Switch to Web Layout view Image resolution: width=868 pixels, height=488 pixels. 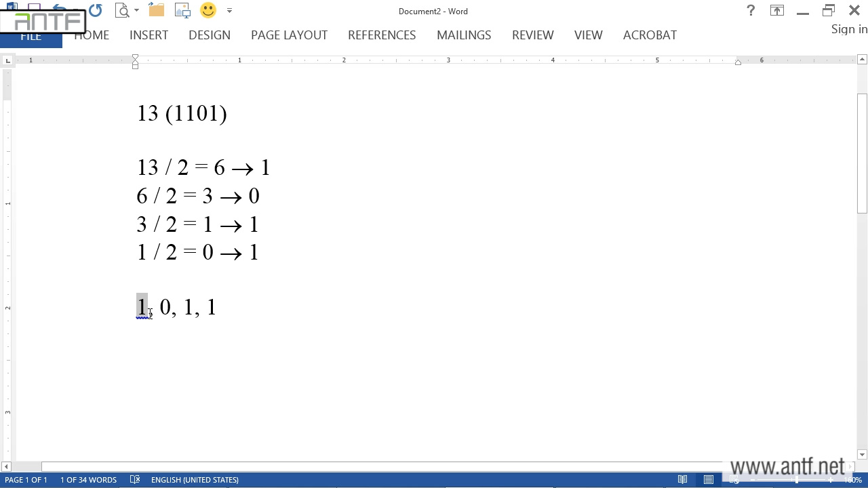[734, 480]
